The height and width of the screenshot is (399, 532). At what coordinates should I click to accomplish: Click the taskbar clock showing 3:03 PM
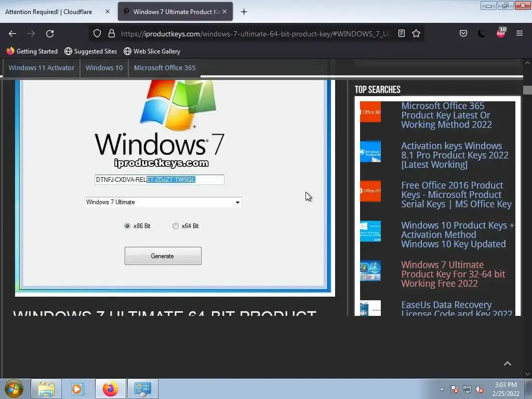tap(506, 389)
